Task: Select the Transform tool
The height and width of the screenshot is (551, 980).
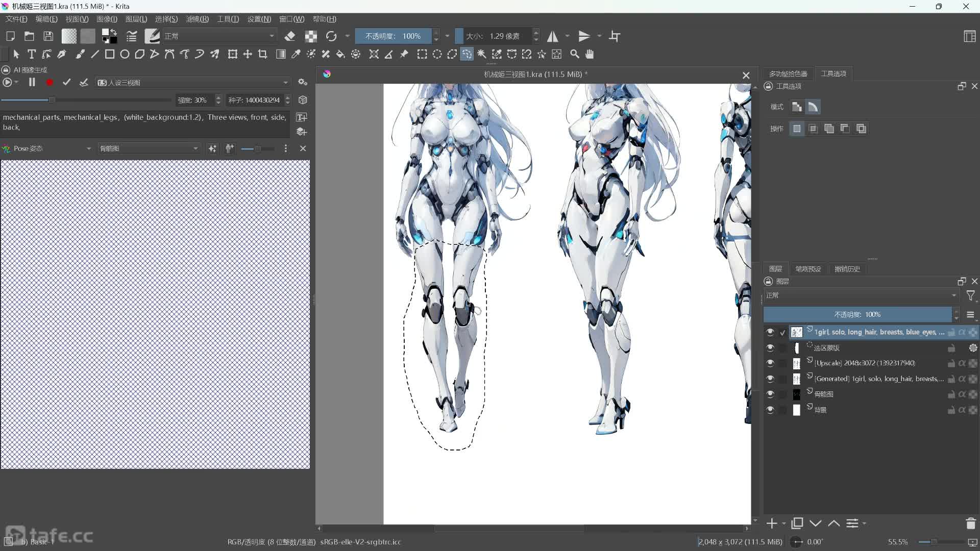Action: pyautogui.click(x=233, y=54)
